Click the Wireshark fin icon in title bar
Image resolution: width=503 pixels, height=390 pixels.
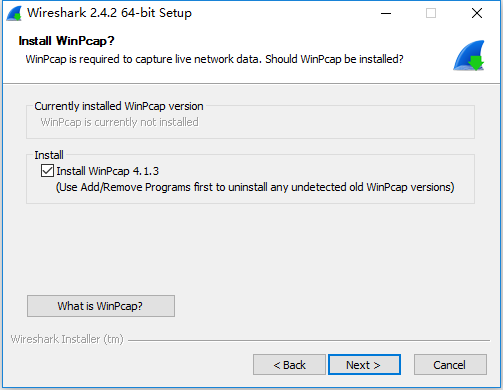pyautogui.click(x=14, y=13)
